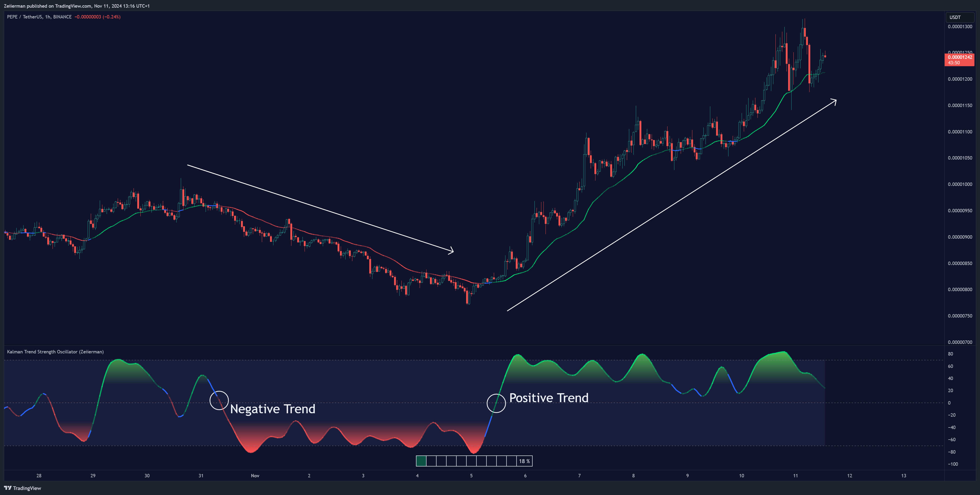Click the date label 12 on time axis
The width and height of the screenshot is (980, 495).
click(x=850, y=475)
